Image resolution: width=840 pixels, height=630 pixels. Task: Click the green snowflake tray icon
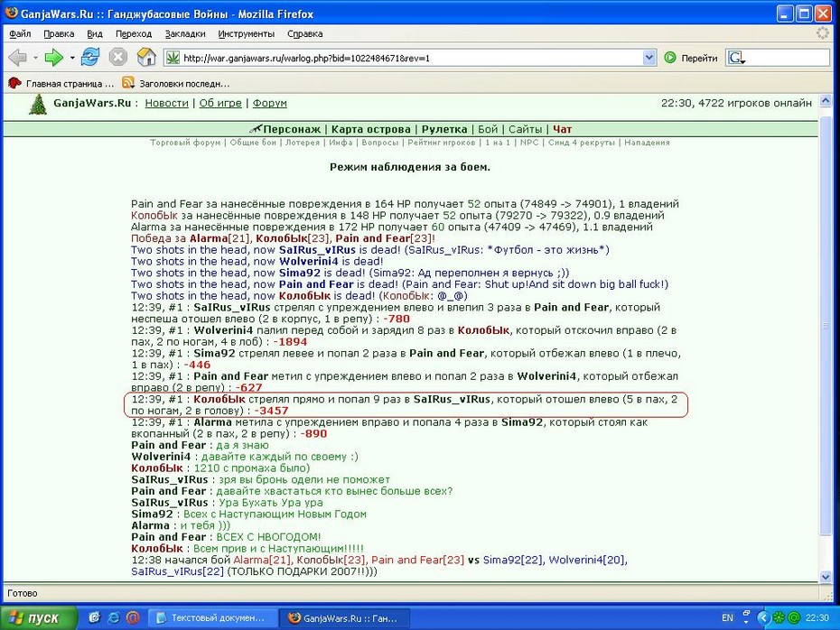779,617
